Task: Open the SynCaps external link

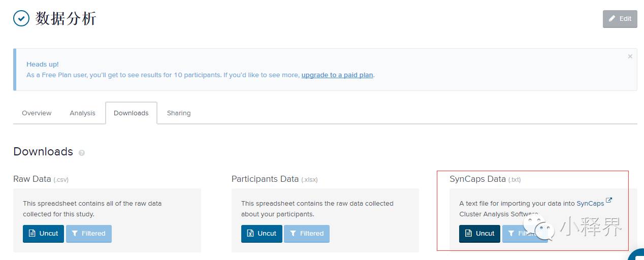Action: pyautogui.click(x=590, y=204)
